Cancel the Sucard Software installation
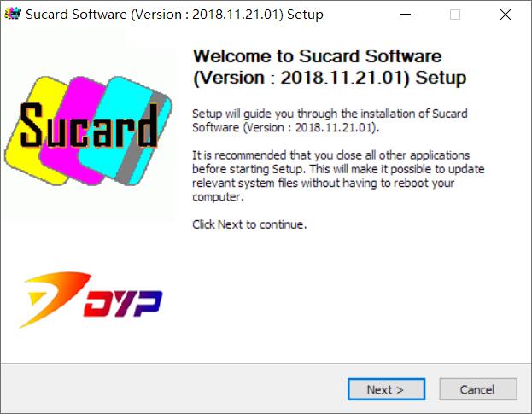Screen dimensions: 532x414 point(478,389)
